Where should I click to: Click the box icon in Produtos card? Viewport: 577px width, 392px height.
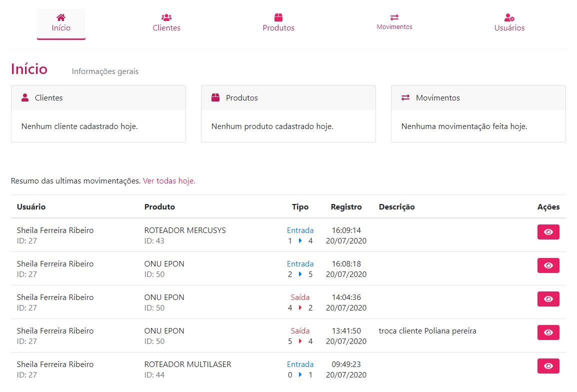[215, 98]
